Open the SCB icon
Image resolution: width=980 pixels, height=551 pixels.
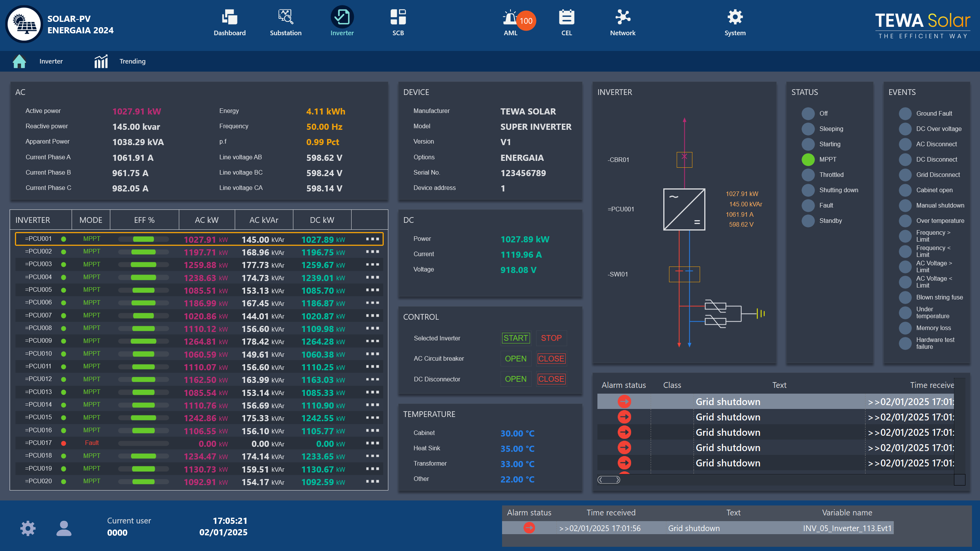pos(398,17)
